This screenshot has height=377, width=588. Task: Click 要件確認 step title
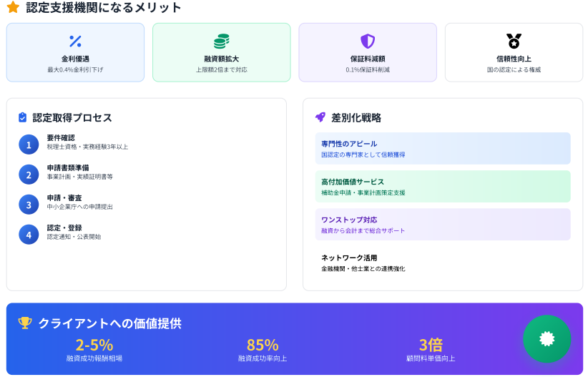(61, 137)
